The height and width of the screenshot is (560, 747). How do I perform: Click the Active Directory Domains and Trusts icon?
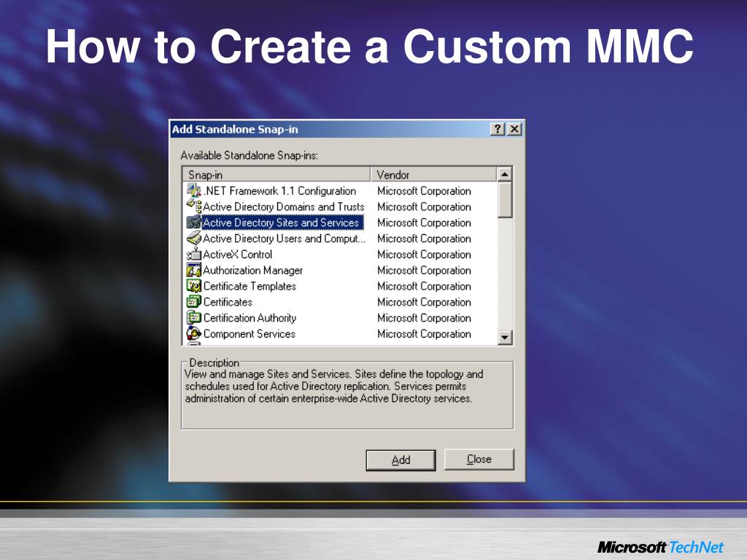click(x=194, y=206)
